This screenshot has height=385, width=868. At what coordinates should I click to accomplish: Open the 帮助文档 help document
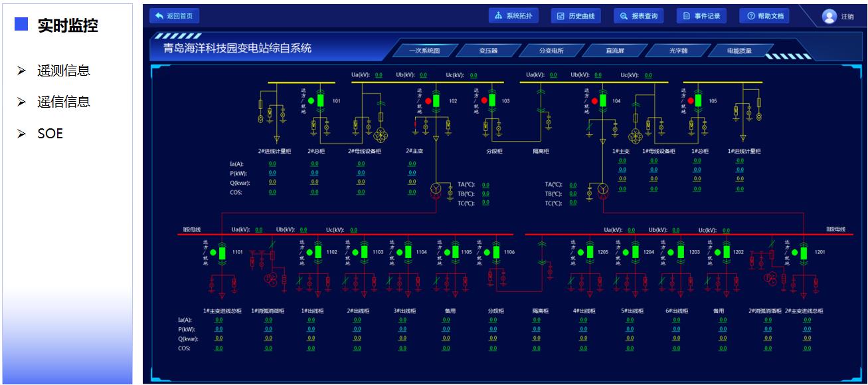coord(764,16)
